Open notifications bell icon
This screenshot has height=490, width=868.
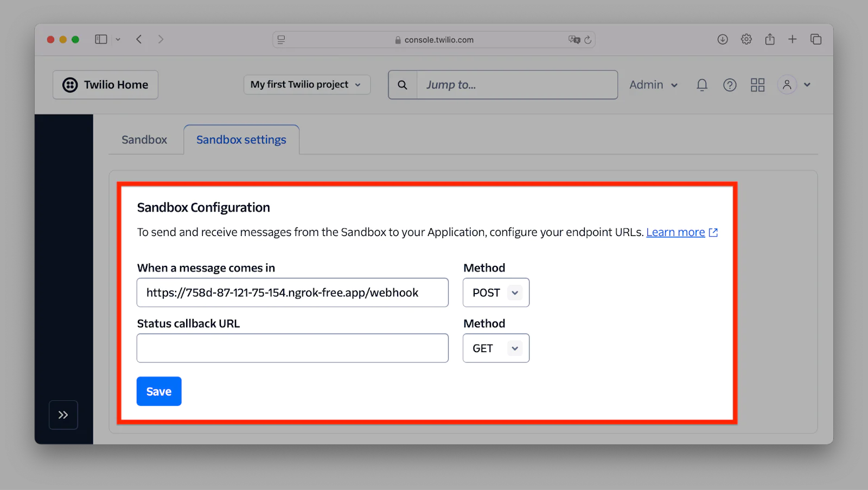[702, 85]
